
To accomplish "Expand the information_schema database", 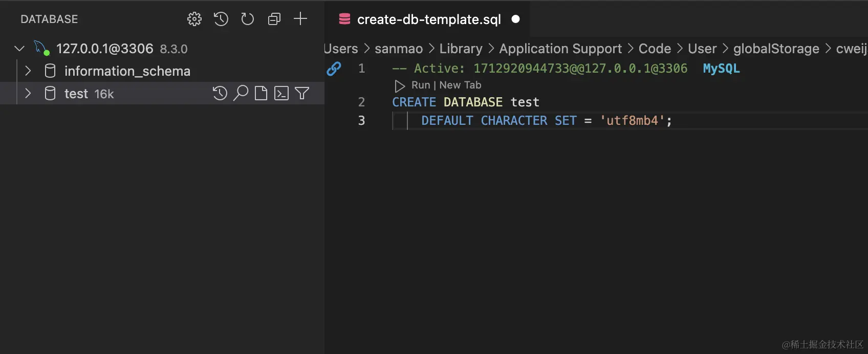I will tap(28, 71).
